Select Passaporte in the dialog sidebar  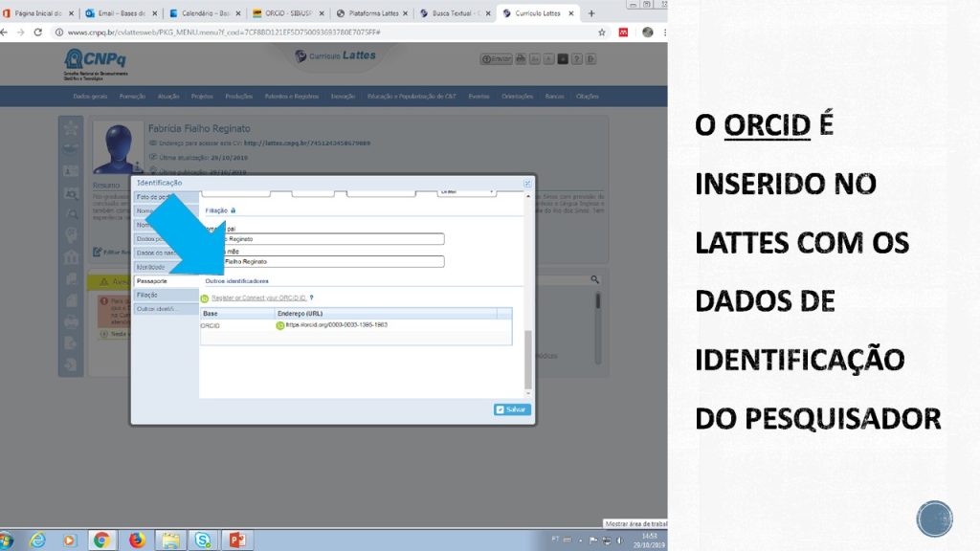point(166,281)
